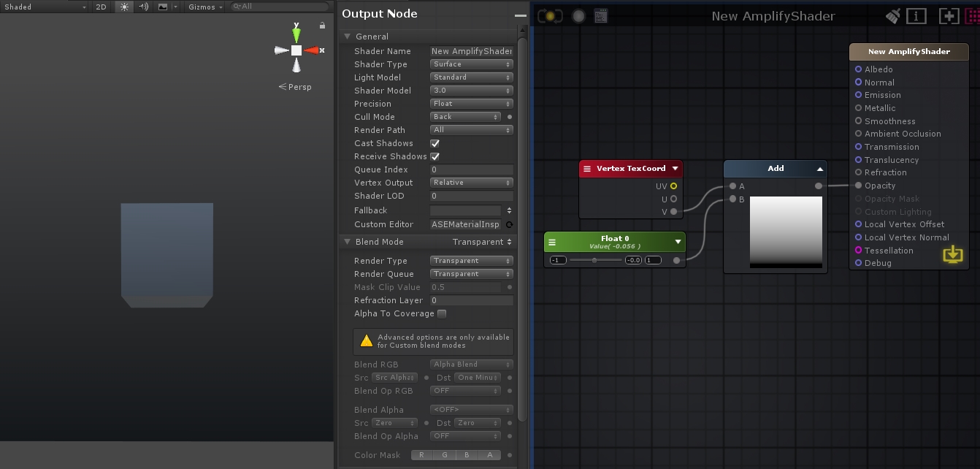Viewport: 980px width, 469px height.
Task: Click the Refraction input port
Action: click(859, 172)
